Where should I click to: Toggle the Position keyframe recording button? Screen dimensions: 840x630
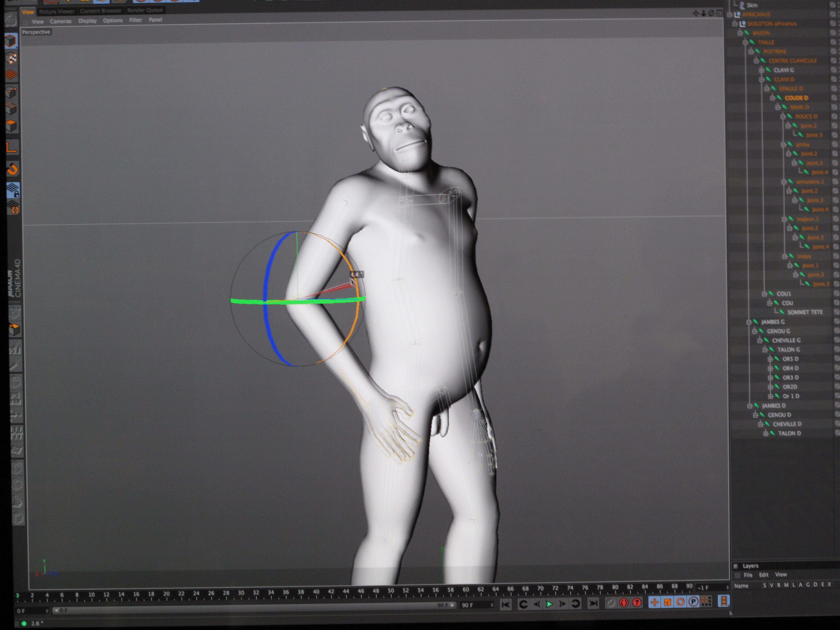(x=654, y=602)
